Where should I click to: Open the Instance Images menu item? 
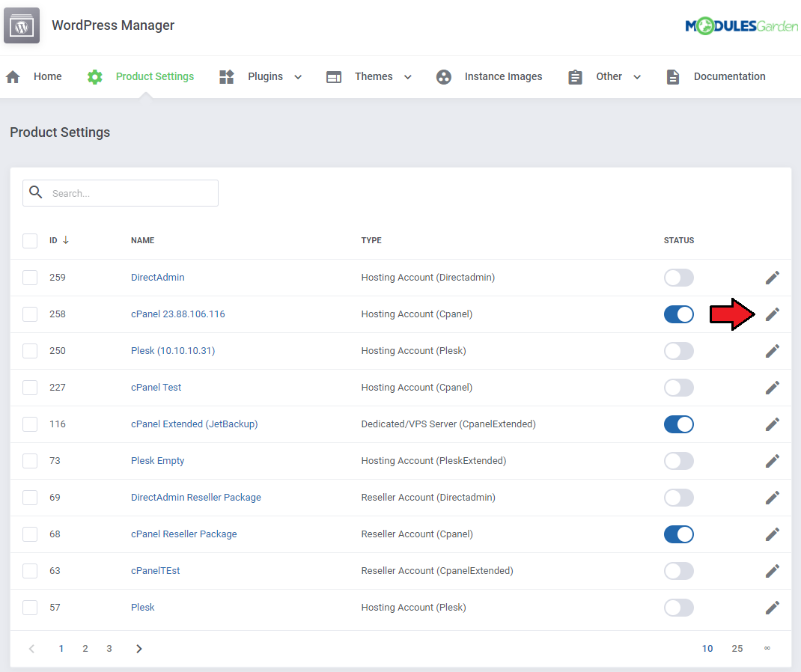[x=503, y=76]
